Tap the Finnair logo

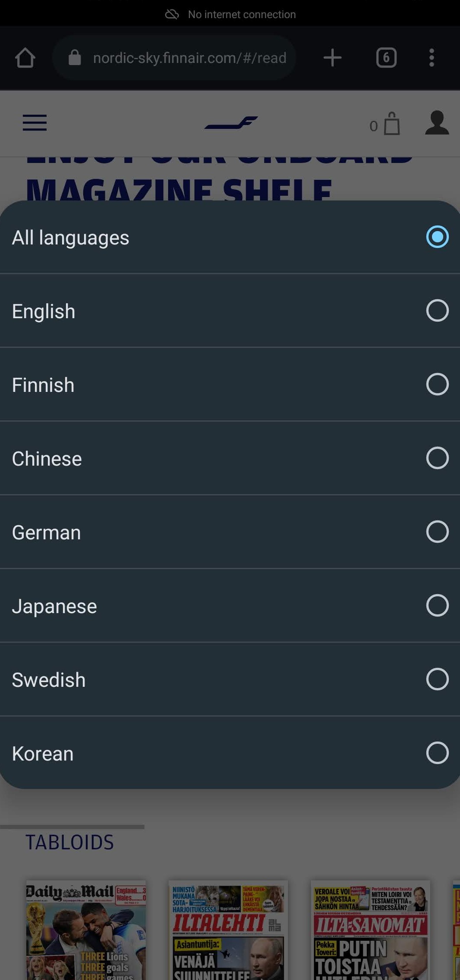click(x=231, y=123)
